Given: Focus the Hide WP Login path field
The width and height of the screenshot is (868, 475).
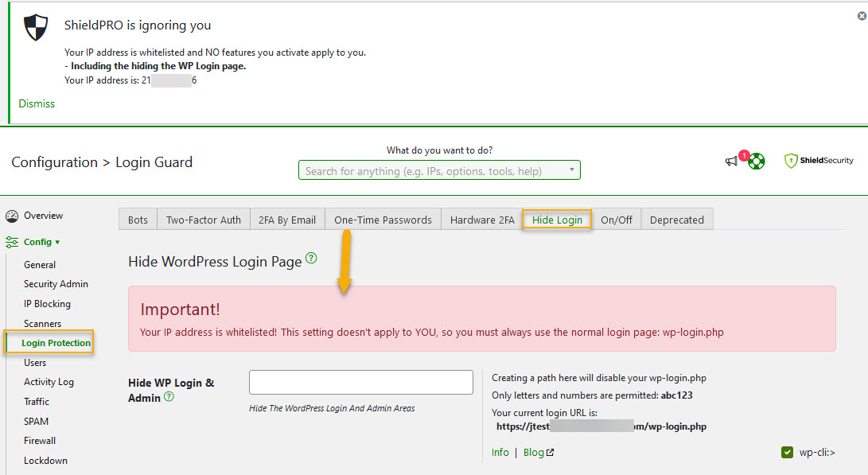Looking at the screenshot, I should (x=361, y=383).
